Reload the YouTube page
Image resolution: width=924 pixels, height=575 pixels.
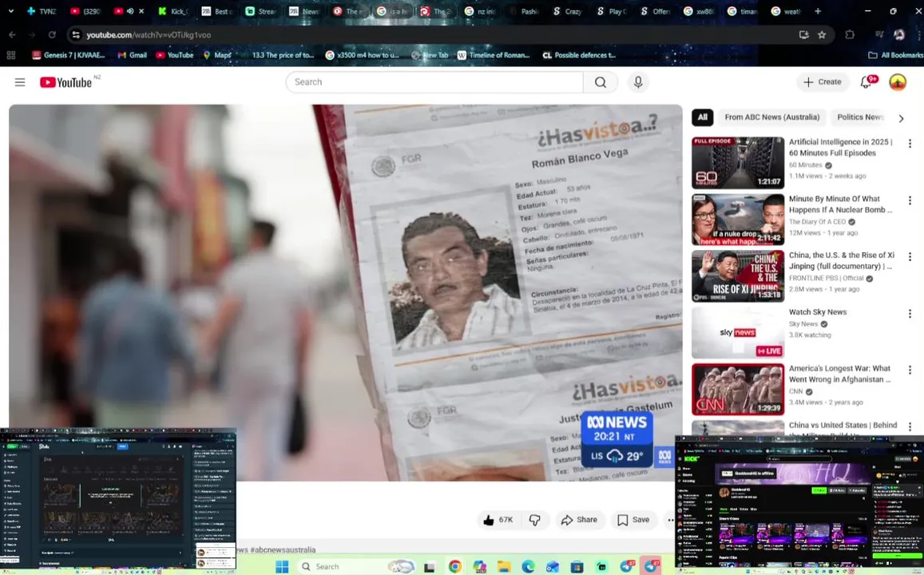point(52,35)
